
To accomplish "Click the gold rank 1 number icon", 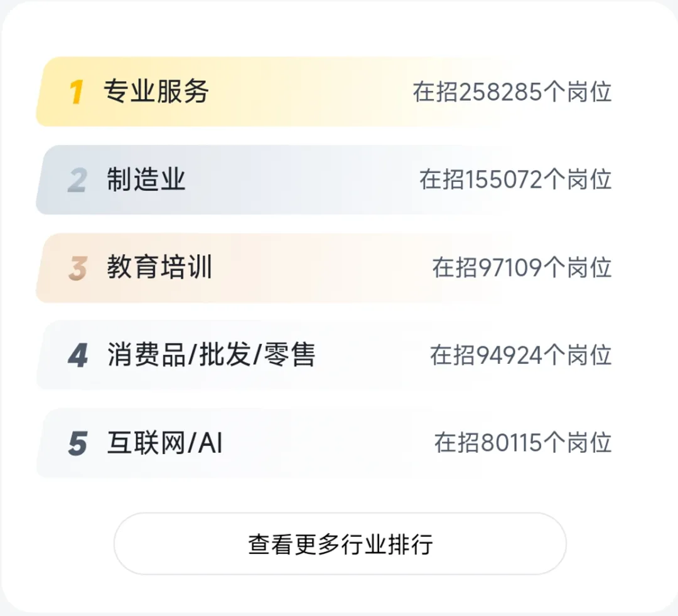I will coord(77,92).
